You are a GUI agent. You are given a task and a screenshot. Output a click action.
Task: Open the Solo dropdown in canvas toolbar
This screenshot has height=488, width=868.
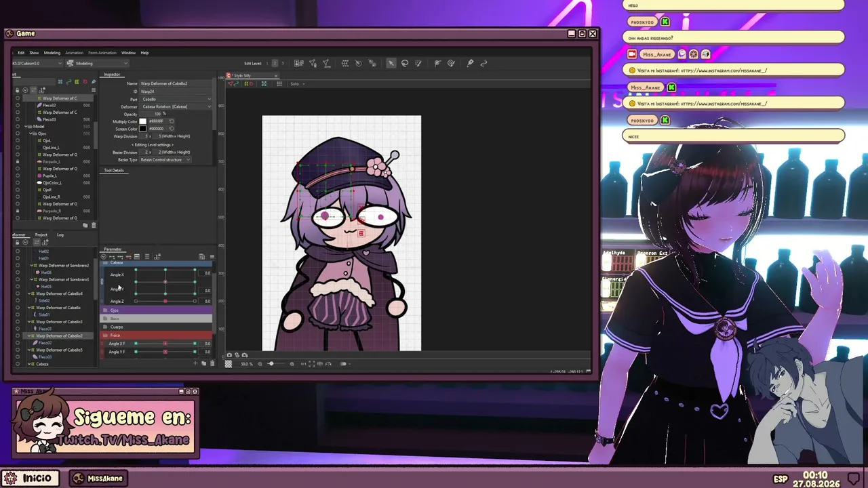pos(298,84)
